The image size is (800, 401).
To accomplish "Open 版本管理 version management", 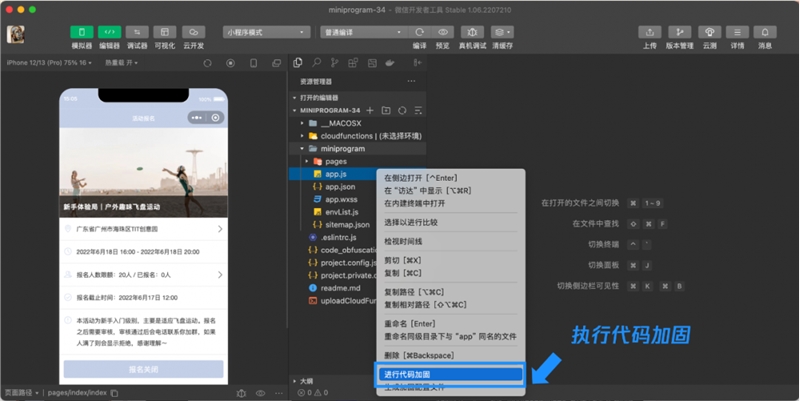I will pos(680,32).
